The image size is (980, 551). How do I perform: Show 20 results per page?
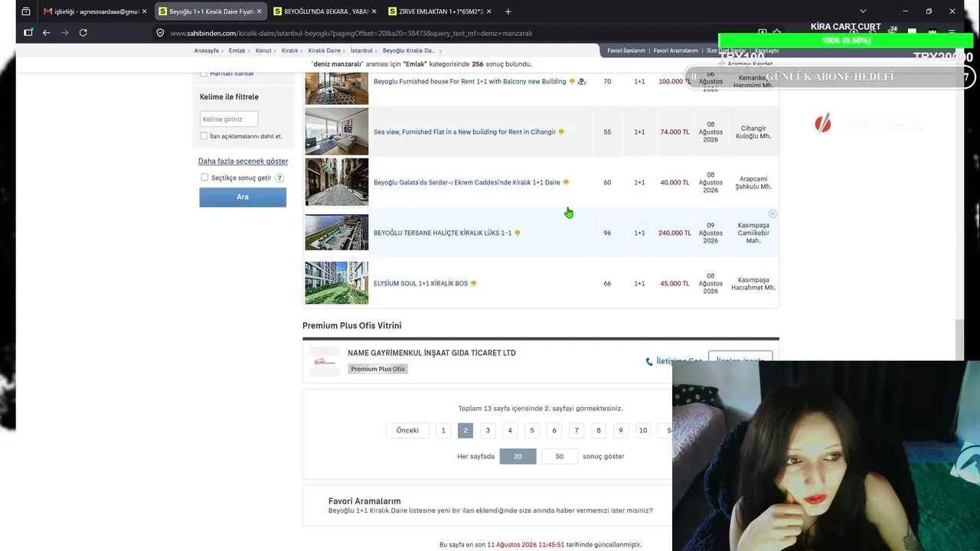(518, 456)
